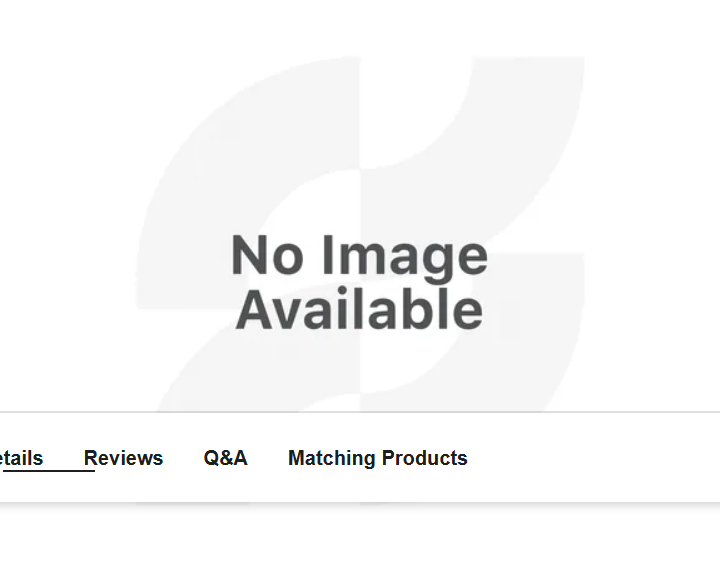
Task: Switch to the Q&A tab
Action: coord(225,458)
